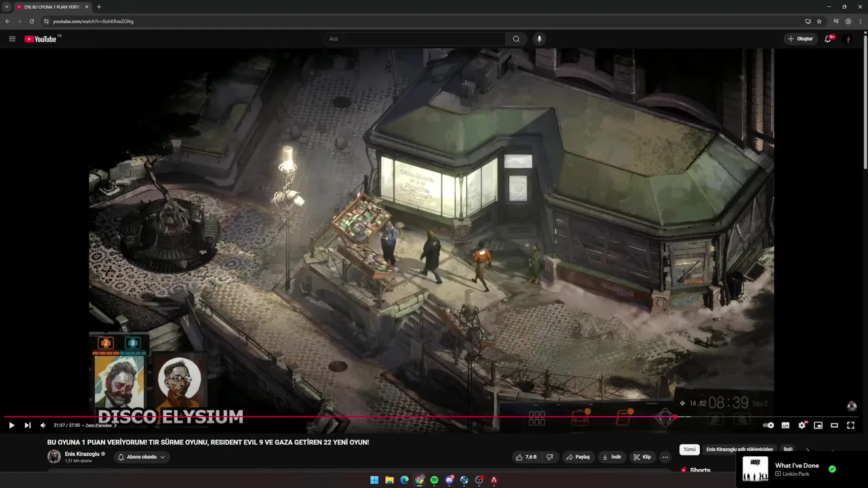Open more actions three-dot menu
The height and width of the screenshot is (488, 868).
point(665,457)
